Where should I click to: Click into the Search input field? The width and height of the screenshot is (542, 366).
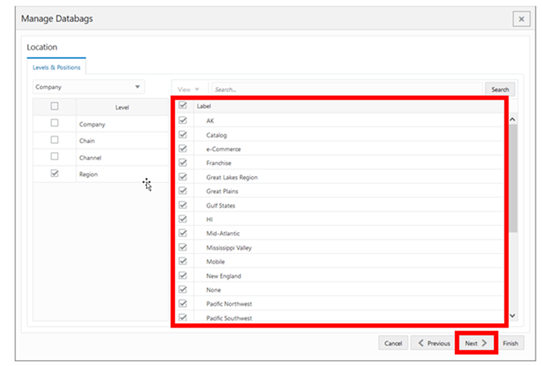[347, 89]
